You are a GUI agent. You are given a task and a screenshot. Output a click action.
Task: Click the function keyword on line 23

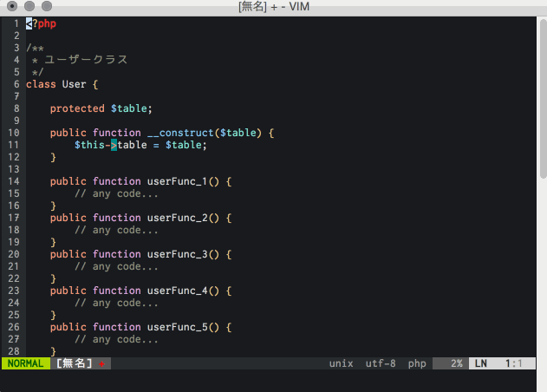click(116, 291)
